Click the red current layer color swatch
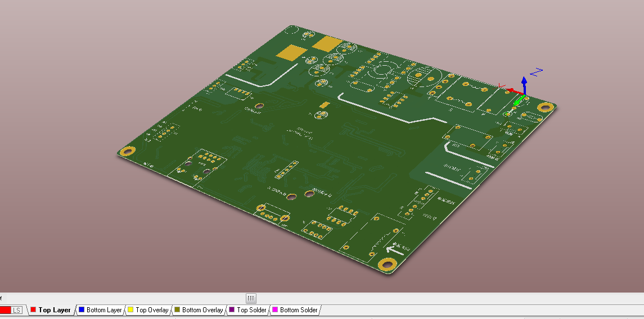The image size is (644, 319). 6,310
